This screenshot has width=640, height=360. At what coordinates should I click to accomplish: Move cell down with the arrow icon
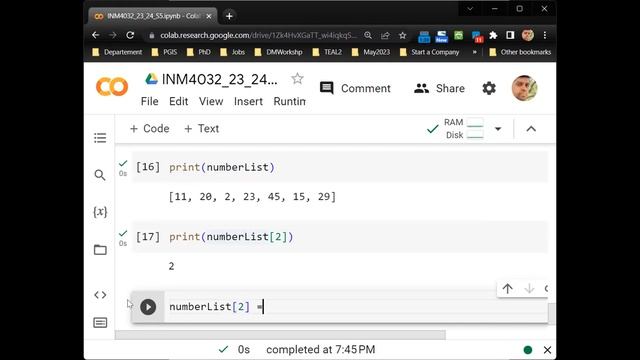coord(529,289)
